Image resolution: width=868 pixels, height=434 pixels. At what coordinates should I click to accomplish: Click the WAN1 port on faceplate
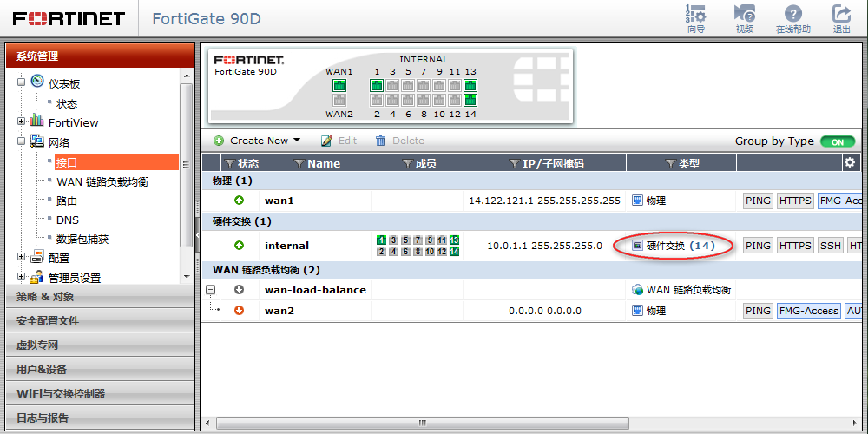[339, 85]
